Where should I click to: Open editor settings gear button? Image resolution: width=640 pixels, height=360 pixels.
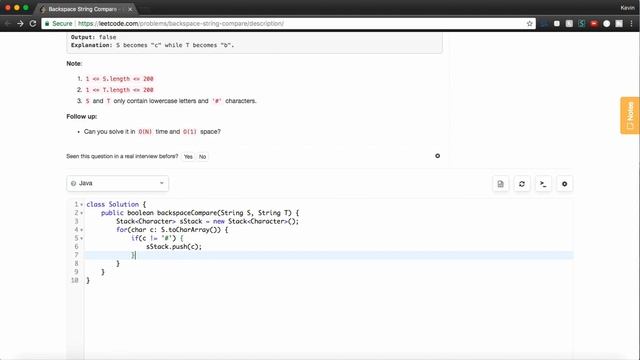click(x=564, y=184)
